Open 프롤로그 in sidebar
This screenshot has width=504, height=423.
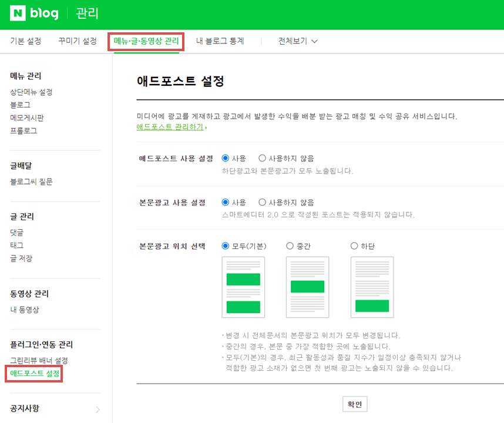tap(23, 131)
